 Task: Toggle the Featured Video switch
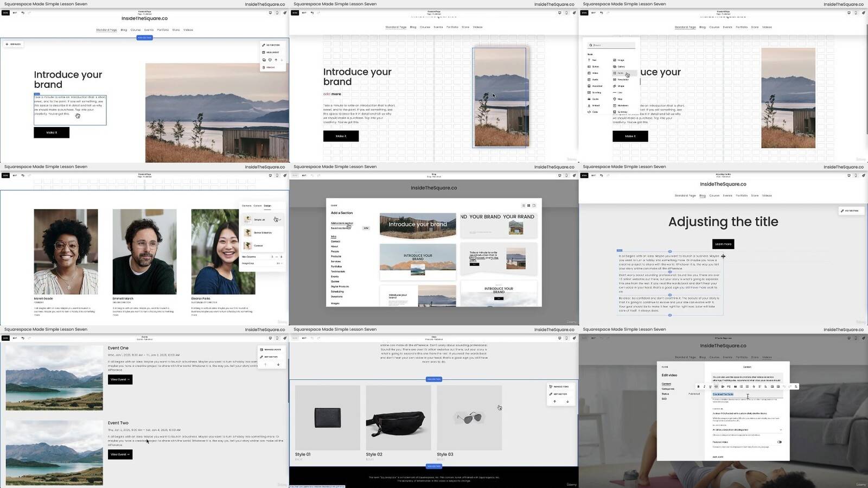pyautogui.click(x=779, y=442)
